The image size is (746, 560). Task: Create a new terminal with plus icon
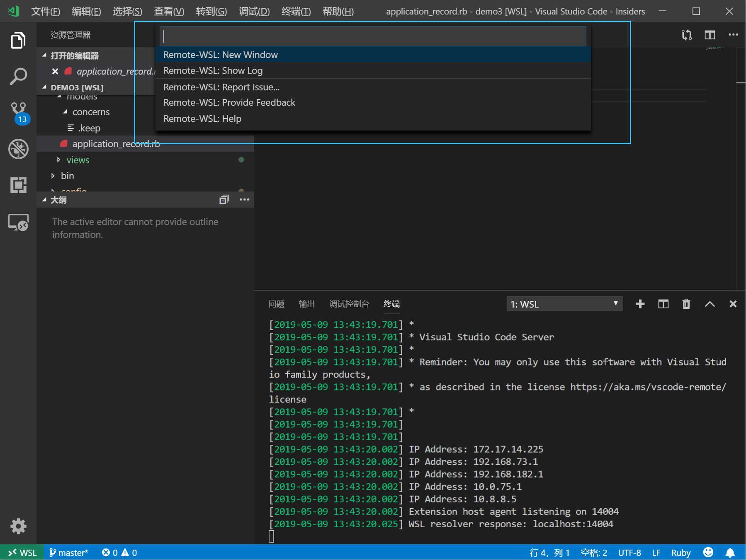pyautogui.click(x=640, y=304)
